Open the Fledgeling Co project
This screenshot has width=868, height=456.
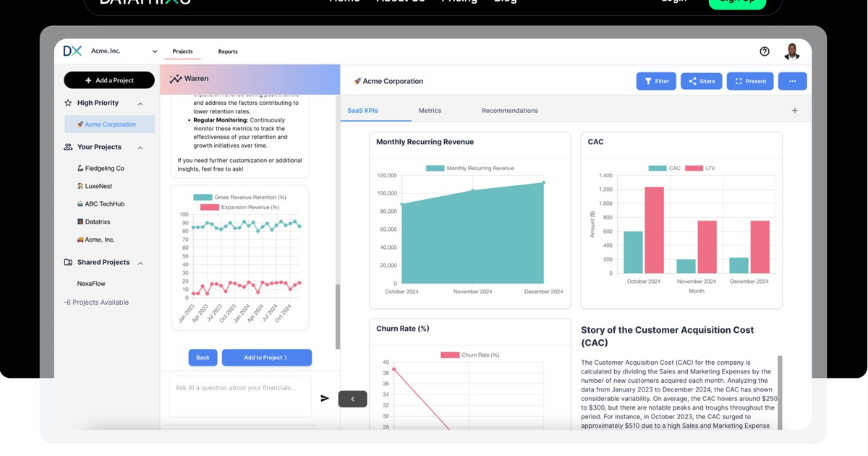pyautogui.click(x=101, y=168)
